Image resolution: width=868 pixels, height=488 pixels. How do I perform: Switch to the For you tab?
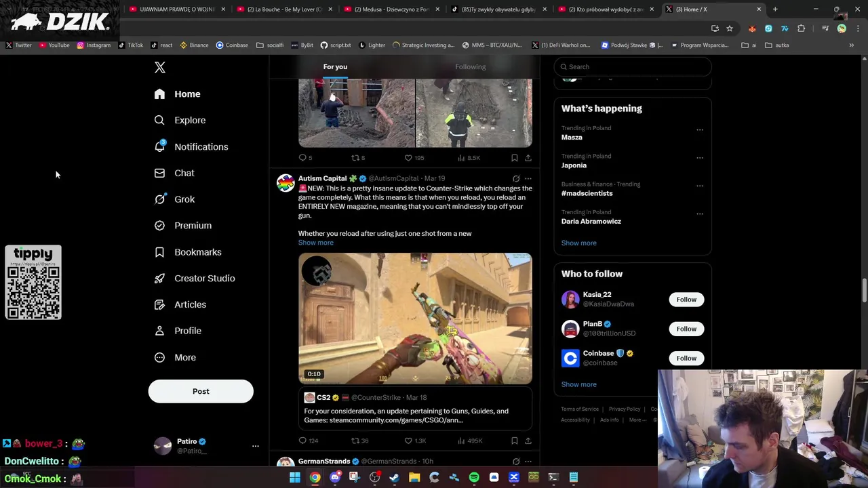point(335,66)
